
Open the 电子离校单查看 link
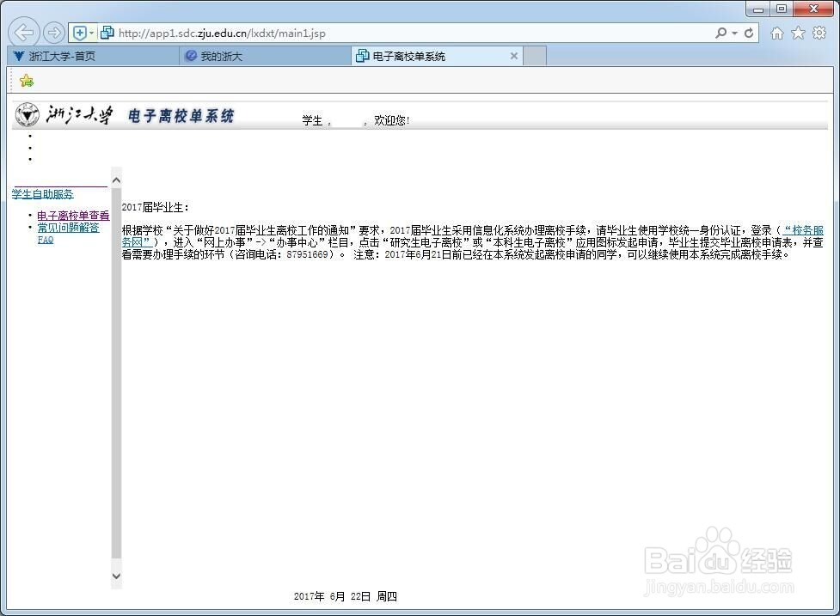pyautogui.click(x=71, y=215)
